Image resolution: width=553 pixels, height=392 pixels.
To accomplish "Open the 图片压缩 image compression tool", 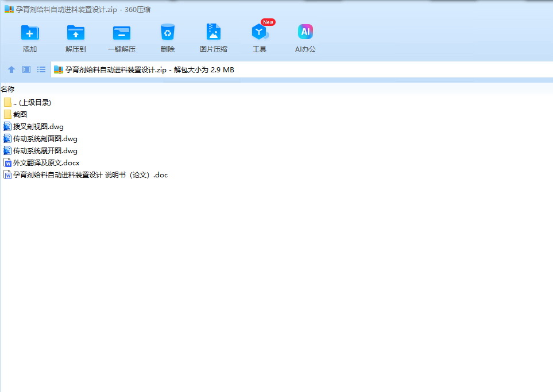I will 214,32.
